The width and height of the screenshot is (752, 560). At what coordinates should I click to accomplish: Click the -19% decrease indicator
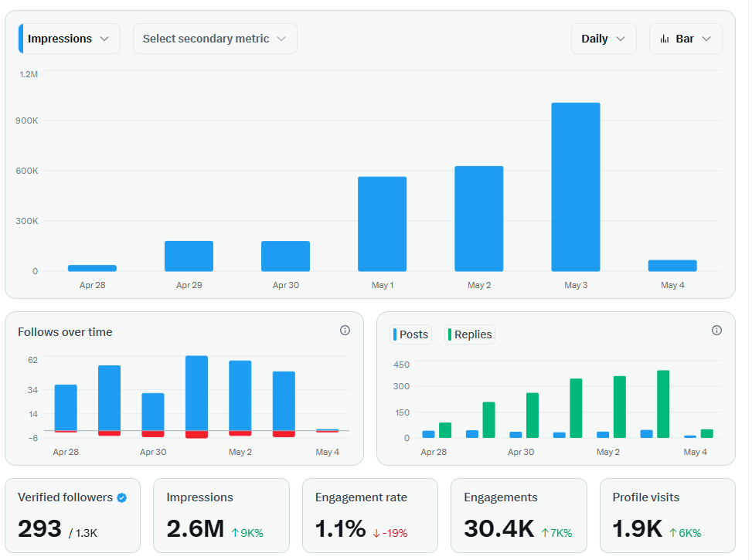(x=390, y=533)
